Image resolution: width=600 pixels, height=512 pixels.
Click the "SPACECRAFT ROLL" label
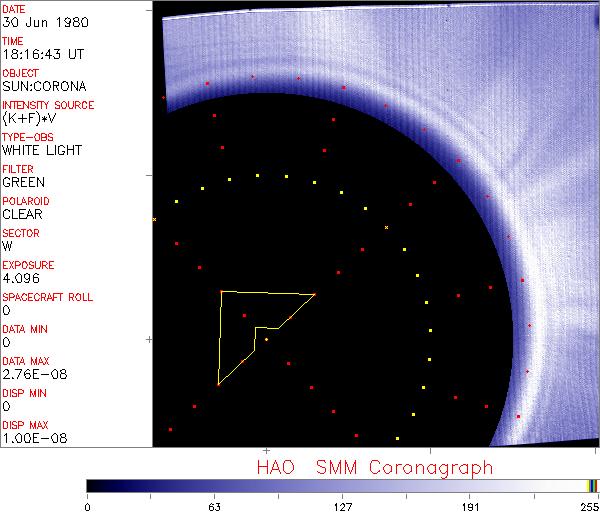pos(48,297)
